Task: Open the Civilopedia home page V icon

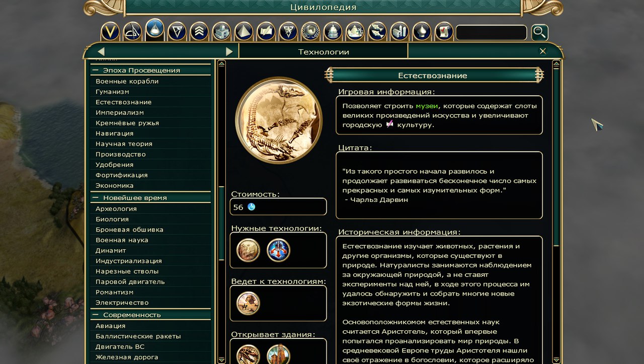Action: pos(110,32)
